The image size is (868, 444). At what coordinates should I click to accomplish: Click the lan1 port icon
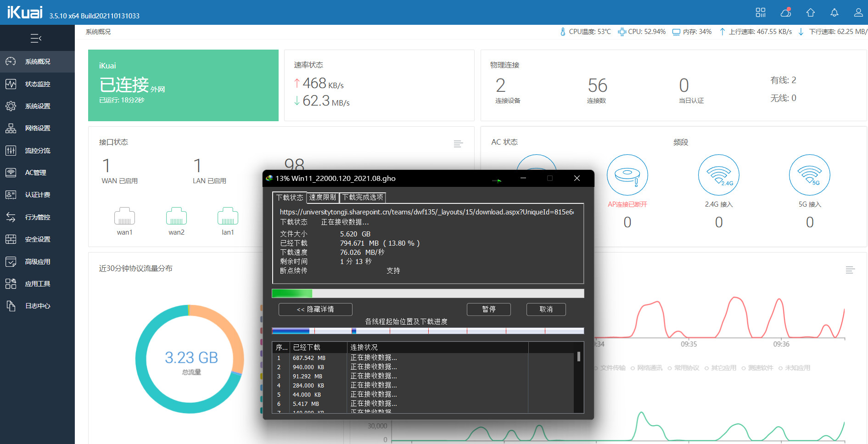coord(228,216)
